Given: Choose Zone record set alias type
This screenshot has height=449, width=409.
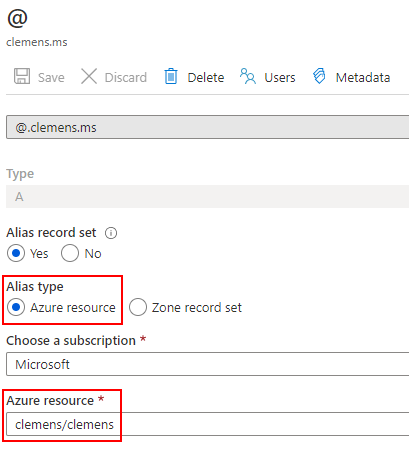Looking at the screenshot, I should pyautogui.click(x=138, y=307).
